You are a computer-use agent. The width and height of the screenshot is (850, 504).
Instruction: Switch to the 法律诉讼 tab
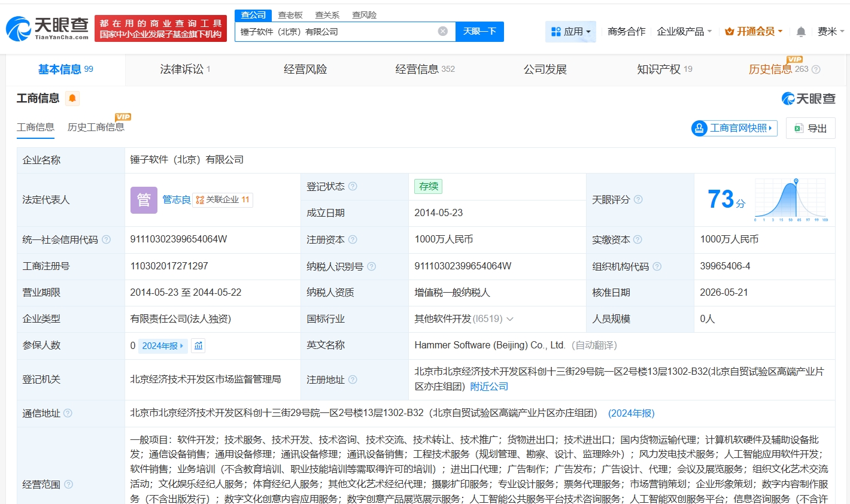(x=185, y=69)
